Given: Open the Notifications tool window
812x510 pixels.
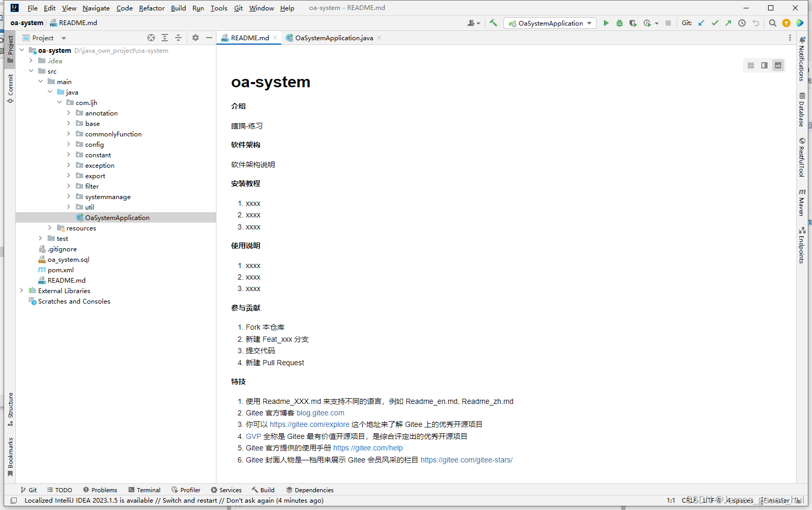Looking at the screenshot, I should [x=802, y=59].
